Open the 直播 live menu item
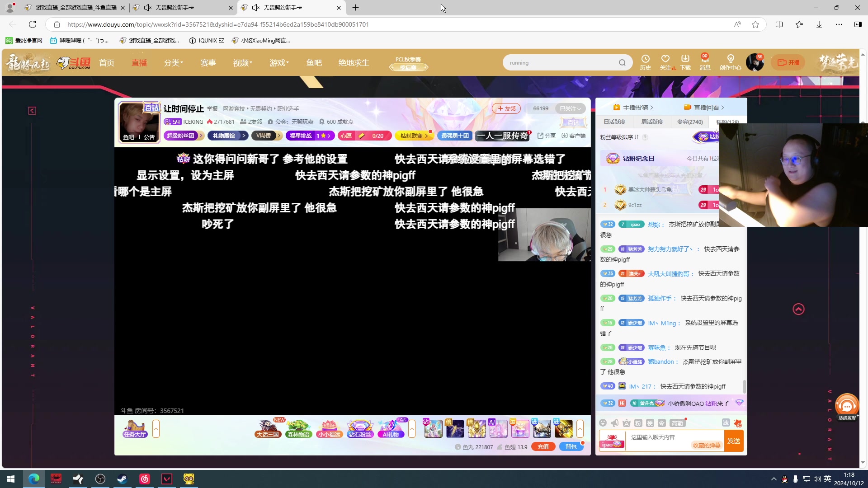This screenshot has height=488, width=868. coord(139,63)
